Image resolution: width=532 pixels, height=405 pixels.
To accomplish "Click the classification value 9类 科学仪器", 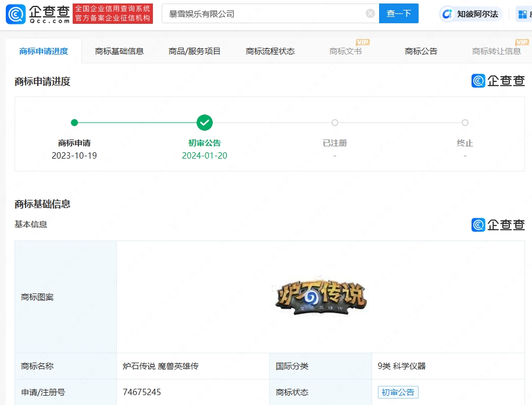I will (x=401, y=366).
